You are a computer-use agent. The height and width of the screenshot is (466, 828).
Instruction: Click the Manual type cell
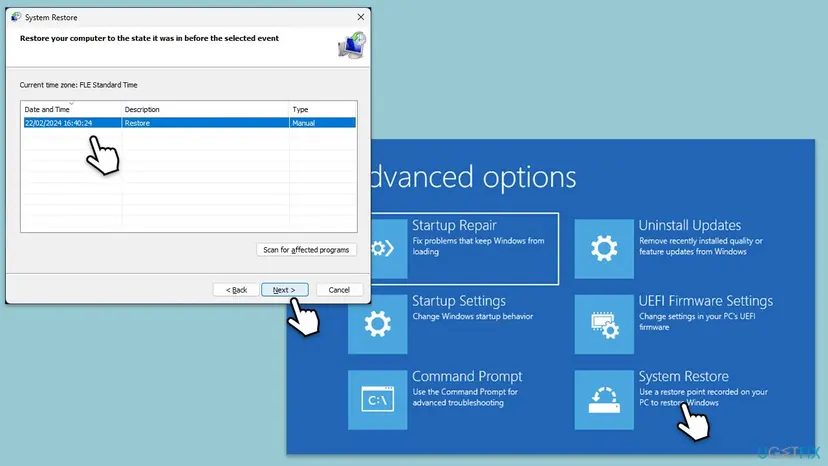(323, 123)
